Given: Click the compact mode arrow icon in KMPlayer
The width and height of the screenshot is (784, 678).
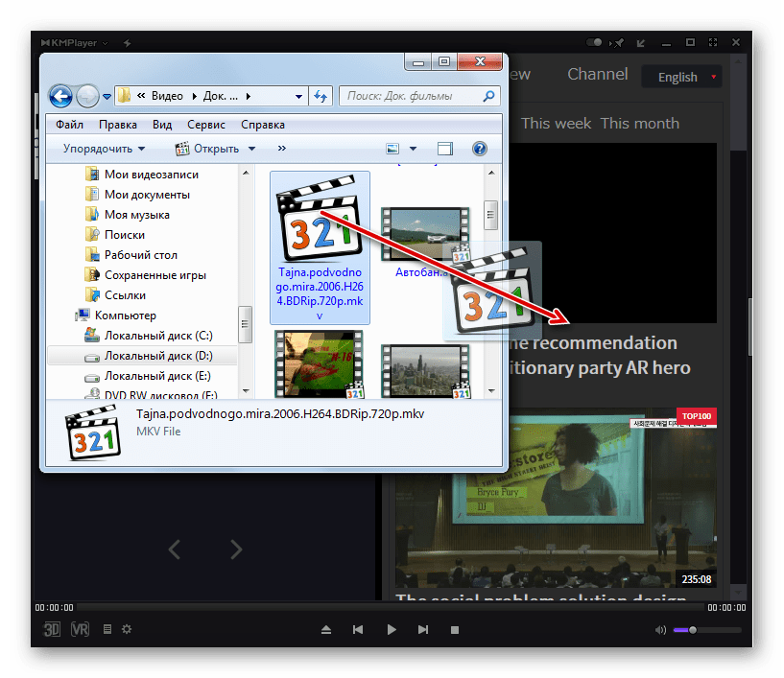Looking at the screenshot, I should pyautogui.click(x=640, y=43).
